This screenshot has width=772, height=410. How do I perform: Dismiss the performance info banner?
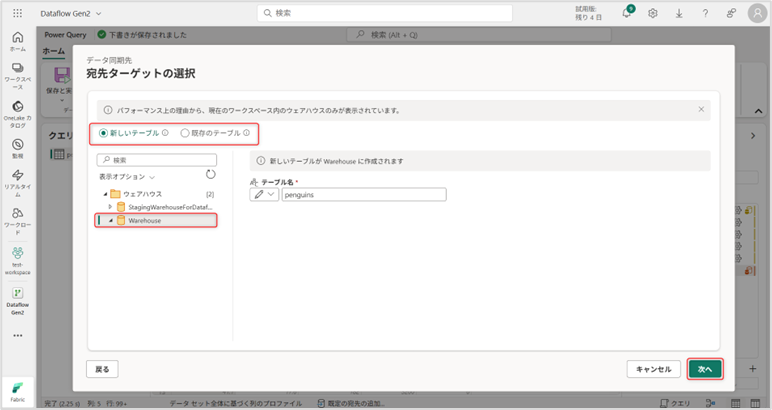[x=701, y=109]
